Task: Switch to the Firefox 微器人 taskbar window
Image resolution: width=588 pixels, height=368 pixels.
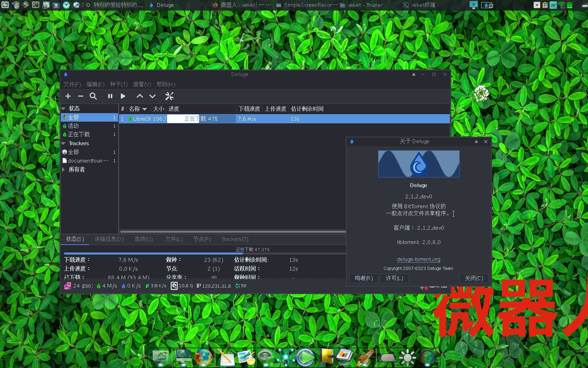Action: [242, 5]
